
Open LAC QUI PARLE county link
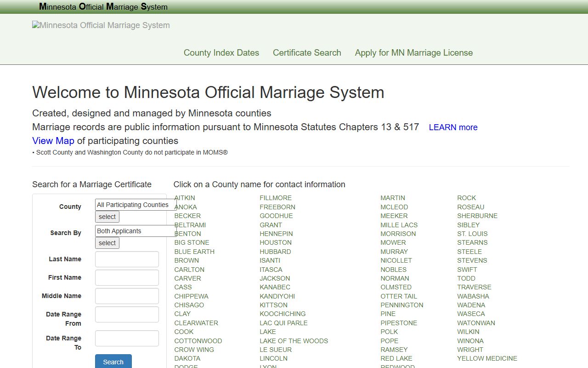point(283,323)
